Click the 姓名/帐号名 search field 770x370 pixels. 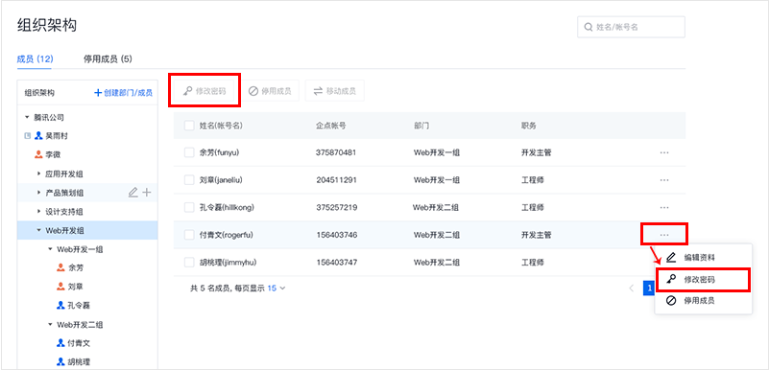[x=631, y=27]
